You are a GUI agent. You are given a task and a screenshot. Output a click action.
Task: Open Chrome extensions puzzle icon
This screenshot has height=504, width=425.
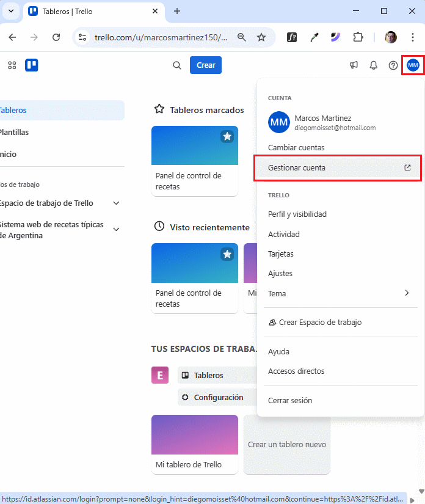[x=358, y=37]
